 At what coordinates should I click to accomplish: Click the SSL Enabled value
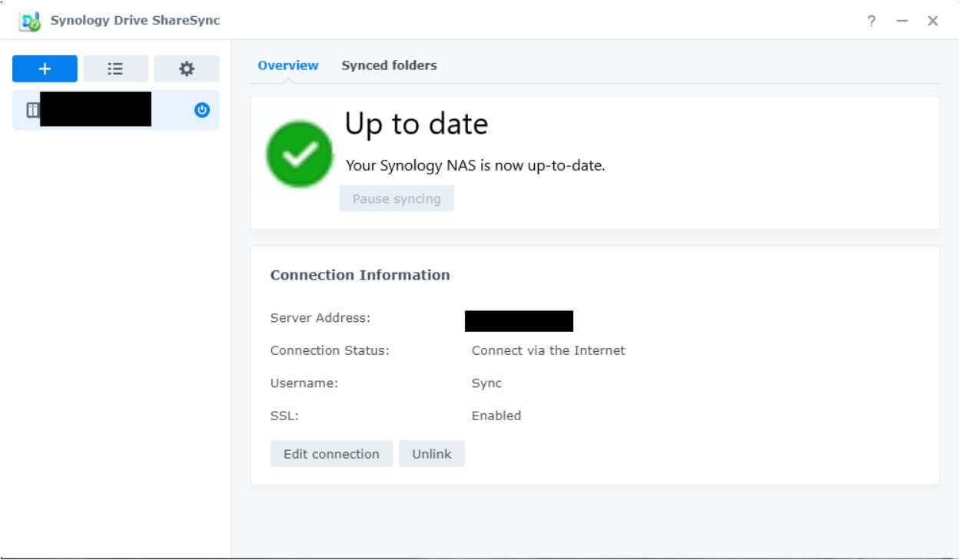pyautogui.click(x=496, y=415)
